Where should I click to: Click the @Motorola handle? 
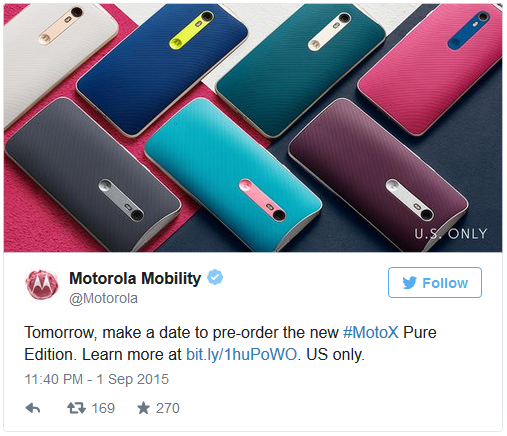pos(103,298)
